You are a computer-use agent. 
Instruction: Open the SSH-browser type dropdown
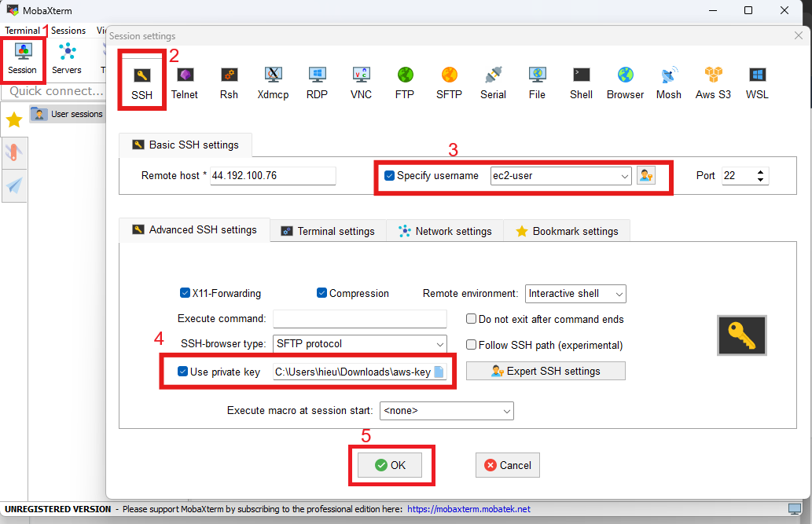point(360,344)
